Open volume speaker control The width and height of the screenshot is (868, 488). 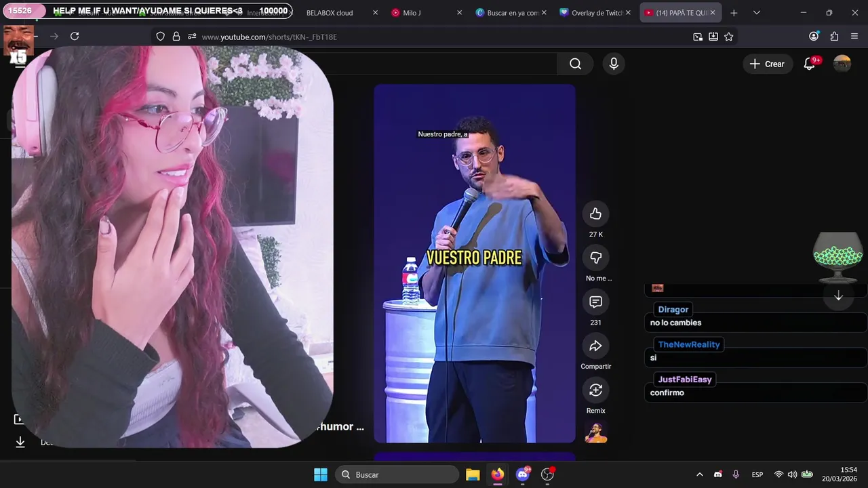point(792,474)
